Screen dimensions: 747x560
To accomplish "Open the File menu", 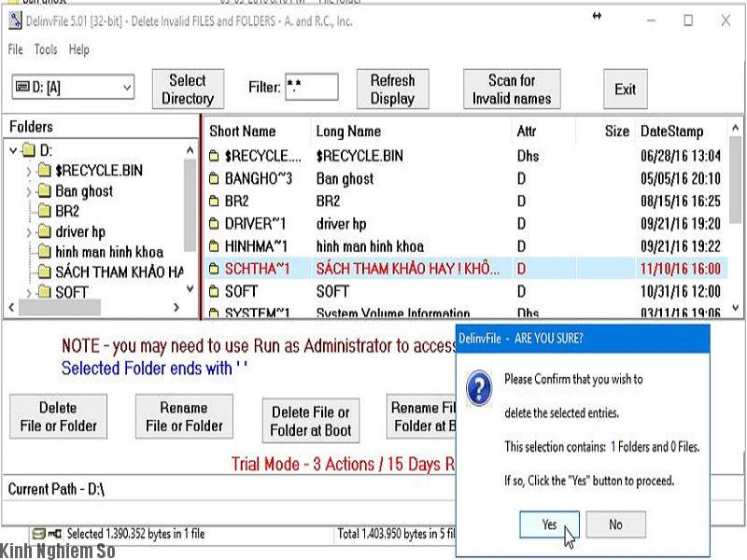I will click(x=15, y=49).
